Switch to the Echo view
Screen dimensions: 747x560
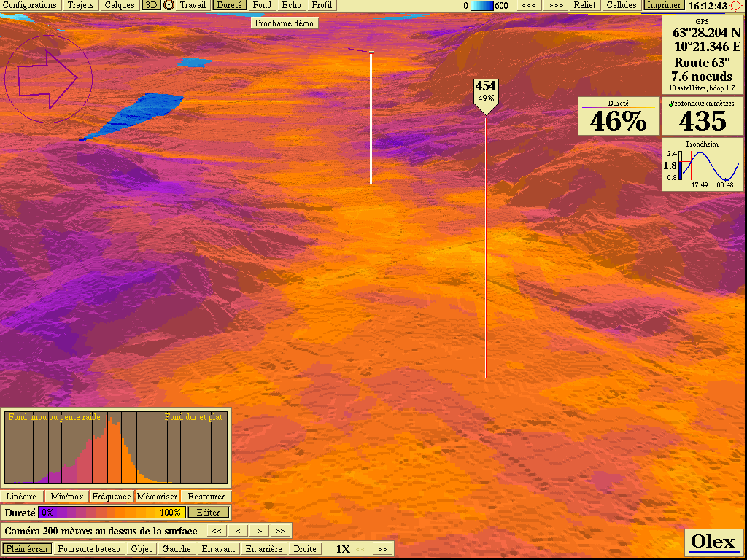[291, 5]
